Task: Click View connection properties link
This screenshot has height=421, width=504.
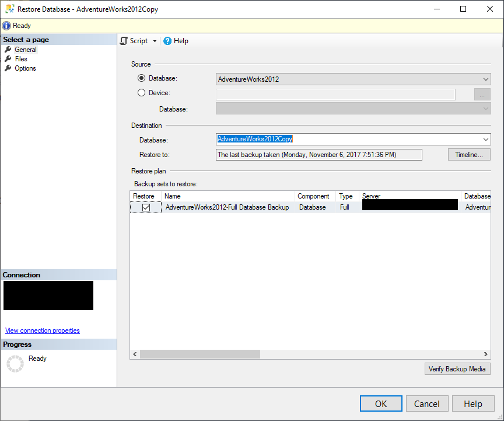Action: (x=43, y=330)
